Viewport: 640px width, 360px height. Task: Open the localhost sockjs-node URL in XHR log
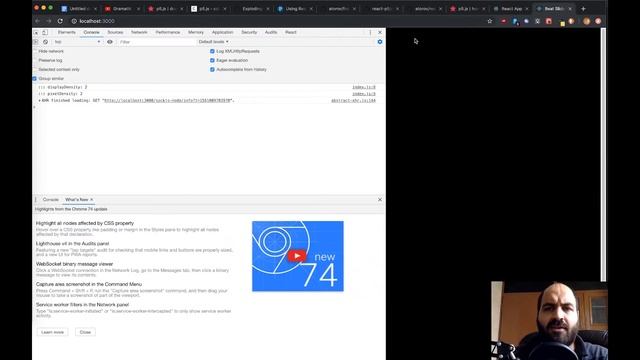coord(168,100)
